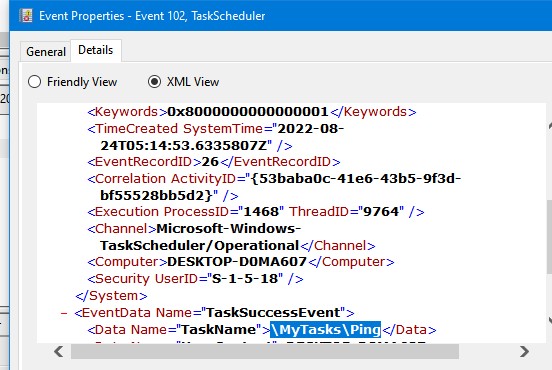
Task: Click the Security UserID value S-1-5-18
Action: (245, 278)
